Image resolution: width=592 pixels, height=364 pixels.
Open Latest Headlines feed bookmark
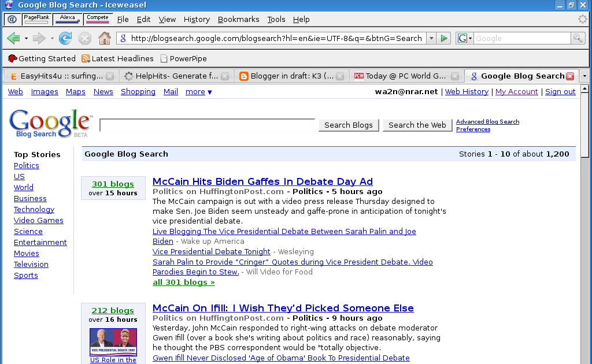(117, 58)
